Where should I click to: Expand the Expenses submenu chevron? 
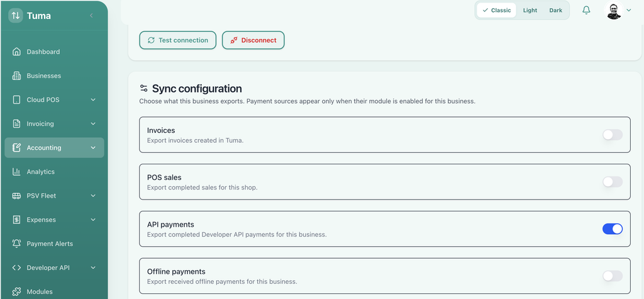click(93, 220)
